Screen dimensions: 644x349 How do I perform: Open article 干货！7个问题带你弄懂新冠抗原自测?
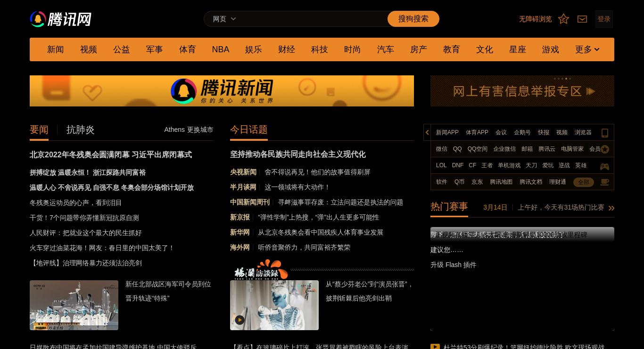tap(84, 218)
